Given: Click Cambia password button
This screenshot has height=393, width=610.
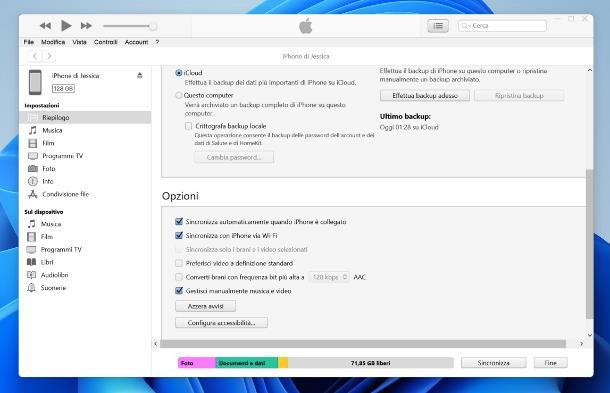Looking at the screenshot, I should 234,157.
